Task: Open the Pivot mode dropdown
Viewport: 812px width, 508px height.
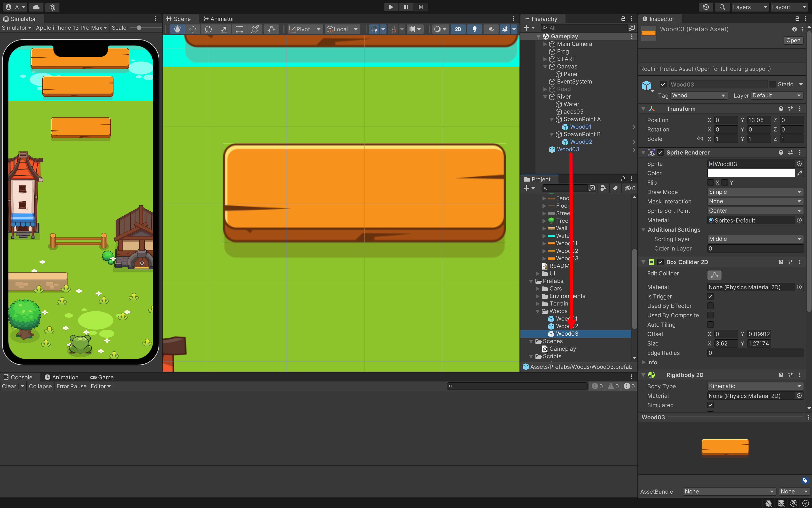Action: [305, 29]
